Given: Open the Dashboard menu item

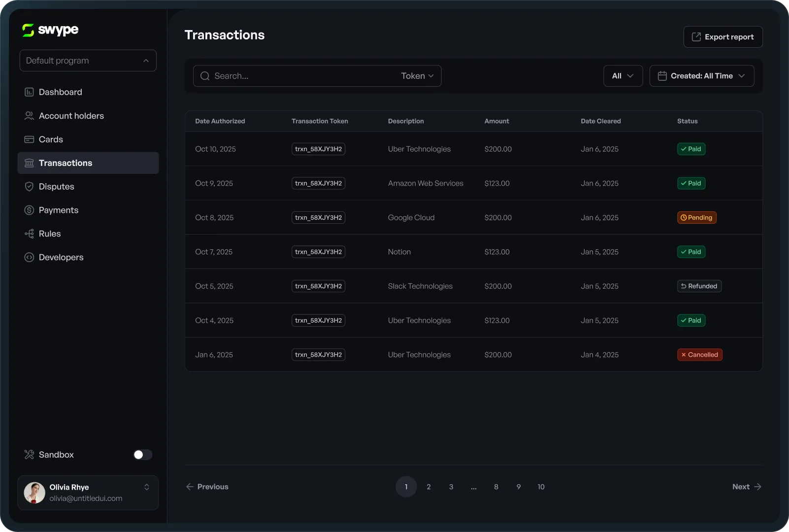Looking at the screenshot, I should click(88, 92).
